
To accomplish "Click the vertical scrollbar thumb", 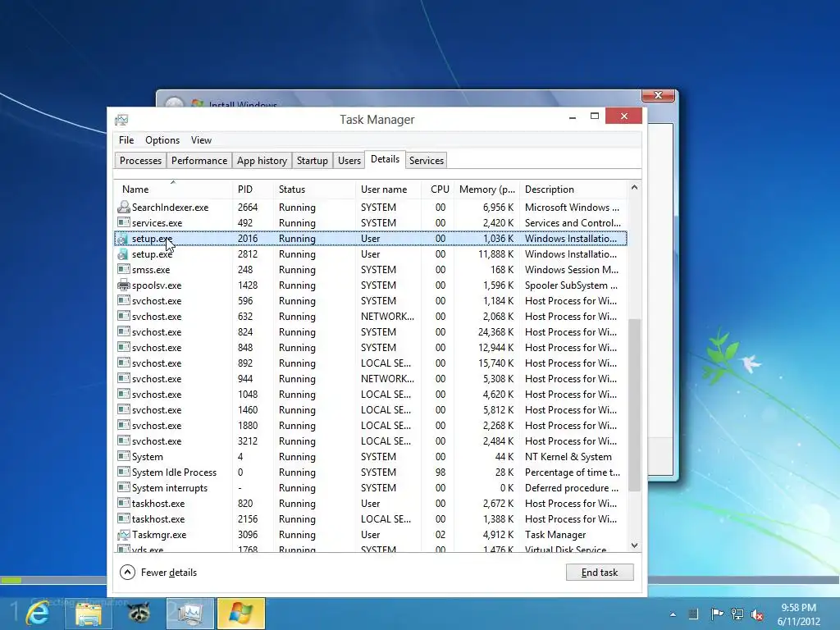I will (x=634, y=405).
